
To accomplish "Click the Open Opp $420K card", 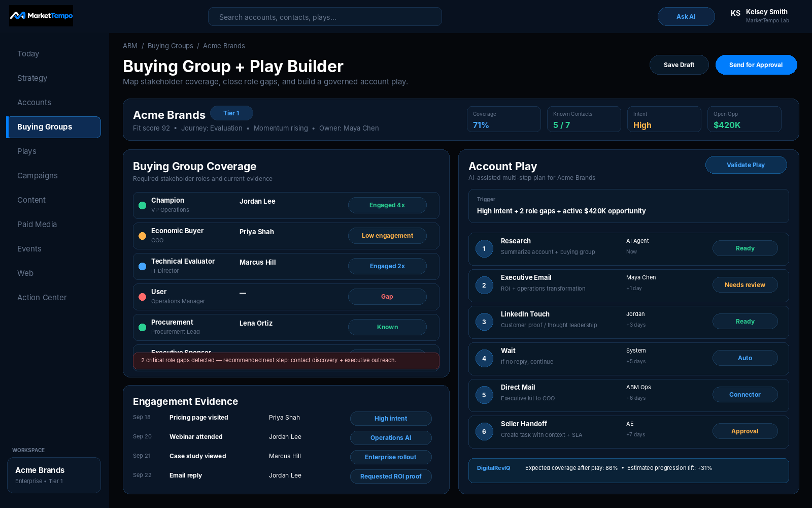I will 745,119.
